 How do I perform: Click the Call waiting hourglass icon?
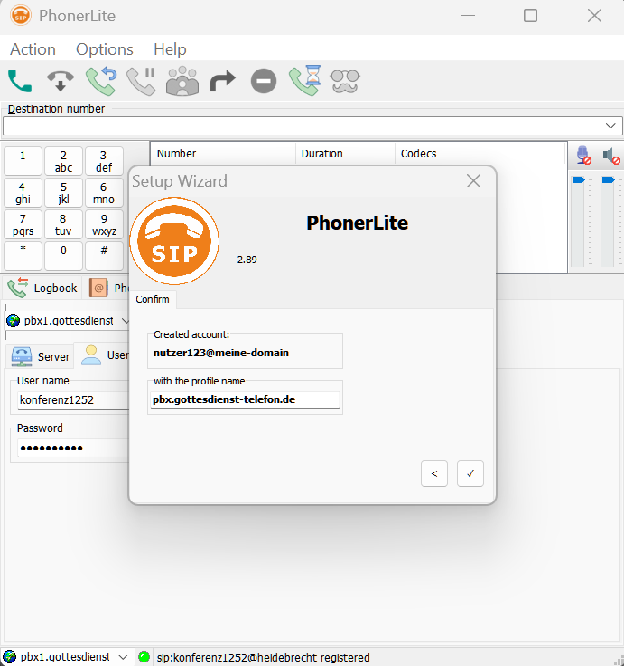[x=305, y=81]
